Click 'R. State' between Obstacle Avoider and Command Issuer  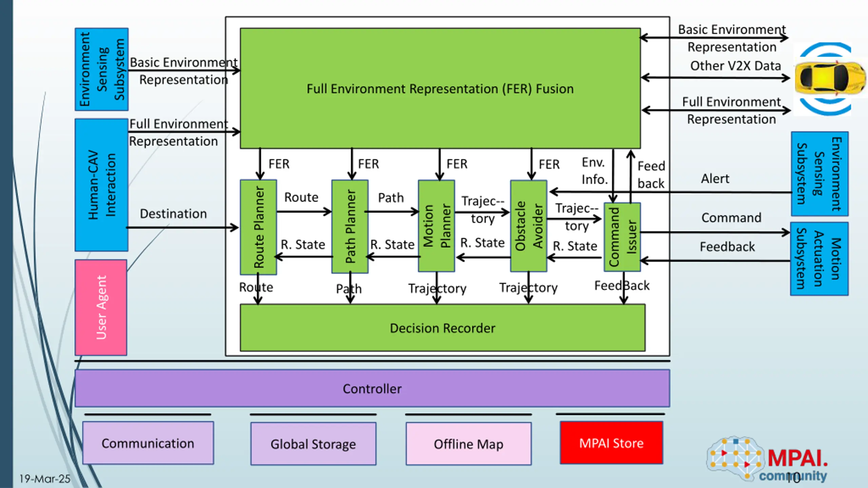coord(575,246)
